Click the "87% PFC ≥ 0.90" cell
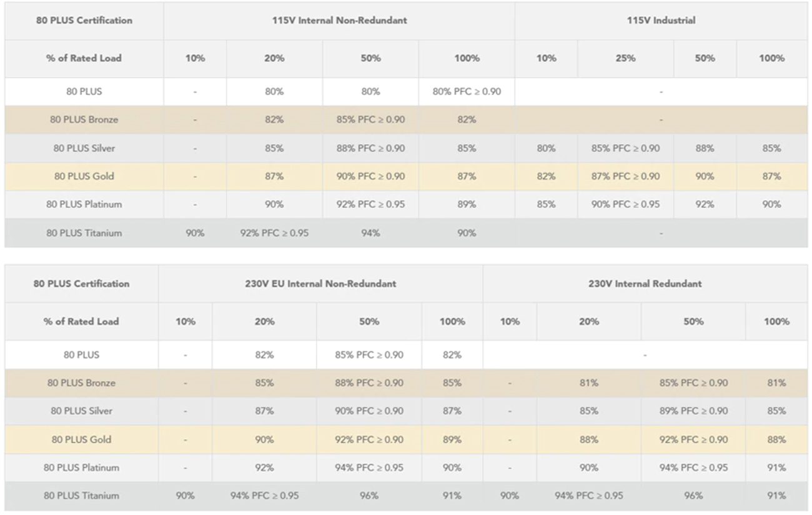This screenshot has height=515, width=812. click(625, 176)
